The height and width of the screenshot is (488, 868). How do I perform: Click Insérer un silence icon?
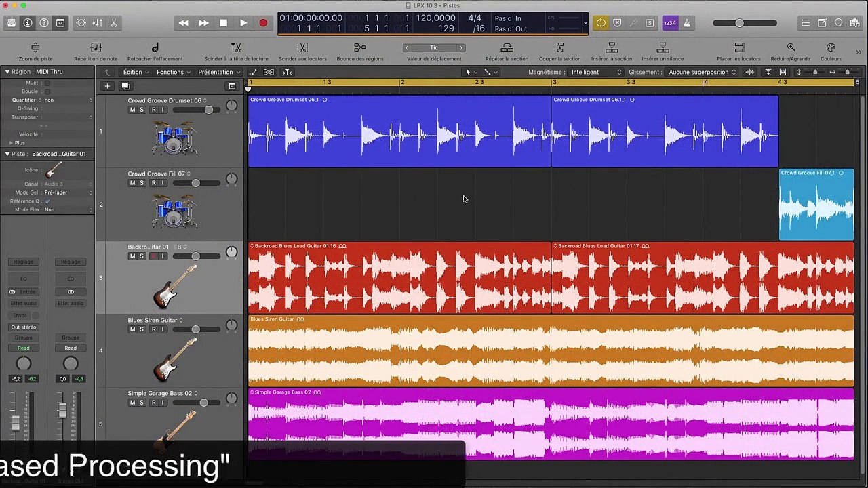coord(663,47)
